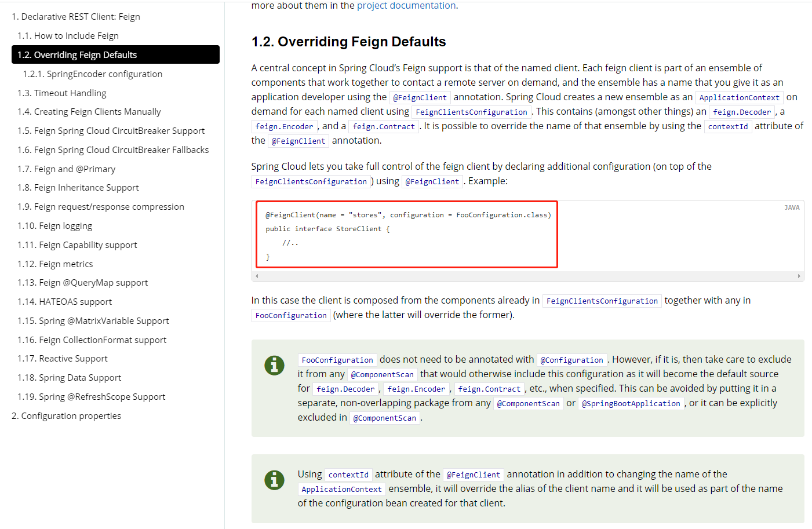This screenshot has height=529, width=812.
Task: Go to '1.1. How to Include Feign'
Action: tap(68, 36)
